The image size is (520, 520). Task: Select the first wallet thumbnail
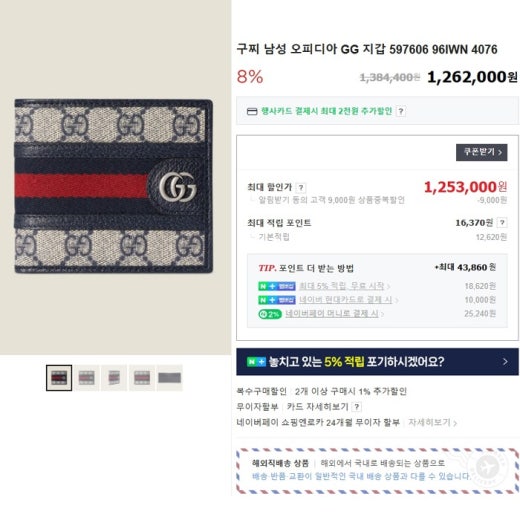point(59,378)
